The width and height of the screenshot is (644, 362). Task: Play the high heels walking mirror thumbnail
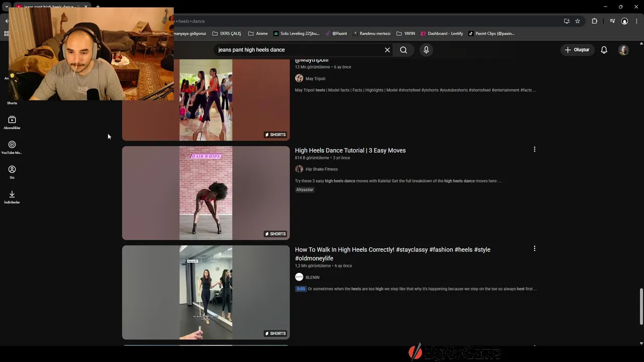pos(206,292)
